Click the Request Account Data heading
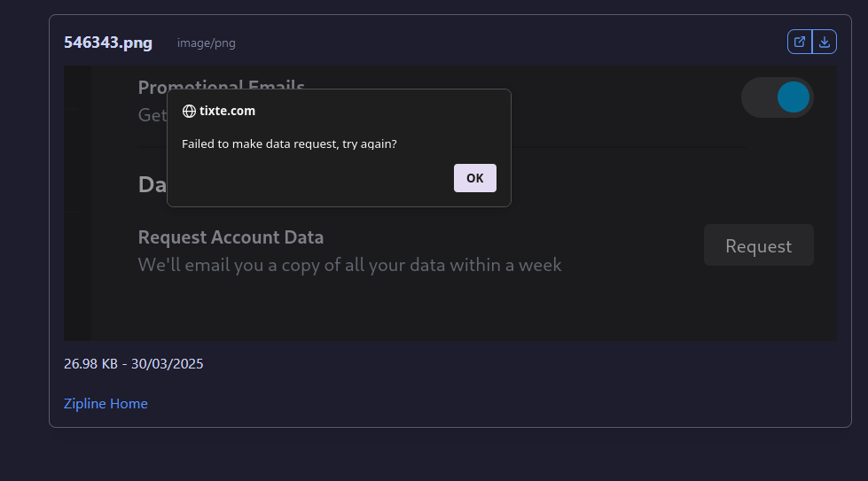This screenshot has height=481, width=868. (x=231, y=237)
